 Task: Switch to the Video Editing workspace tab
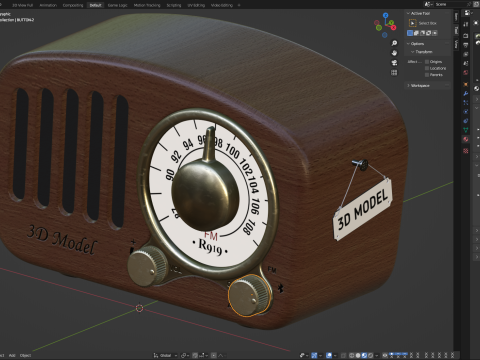pyautogui.click(x=222, y=5)
